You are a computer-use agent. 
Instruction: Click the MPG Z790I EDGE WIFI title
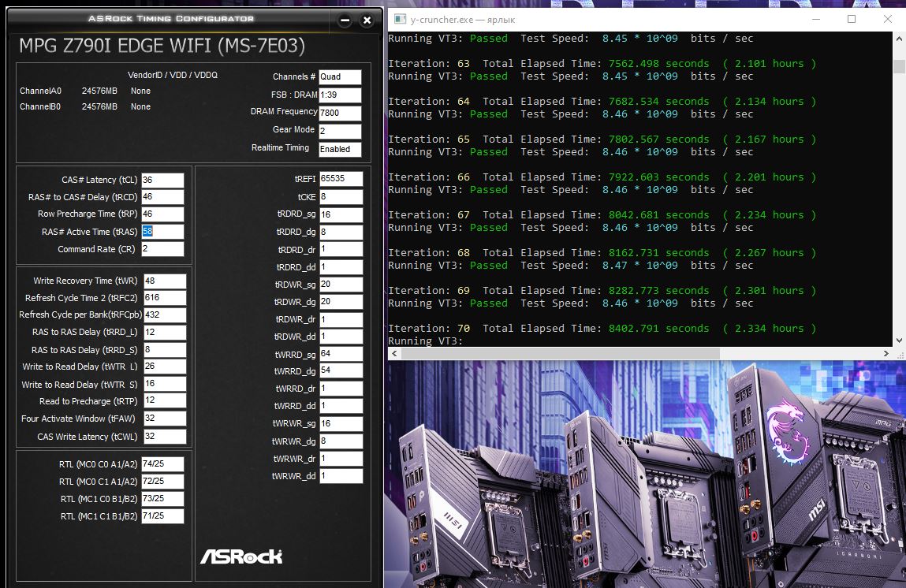click(162, 46)
